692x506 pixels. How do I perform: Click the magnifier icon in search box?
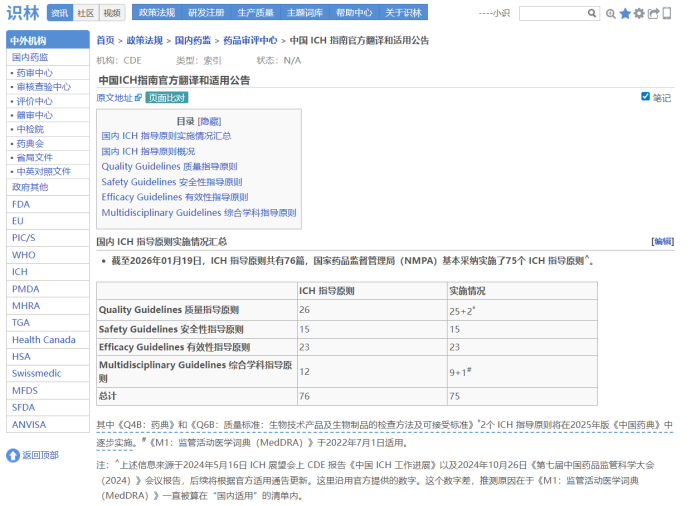pos(593,14)
